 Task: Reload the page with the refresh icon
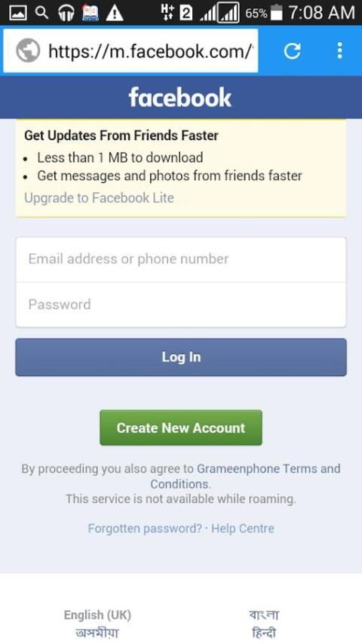(x=292, y=51)
